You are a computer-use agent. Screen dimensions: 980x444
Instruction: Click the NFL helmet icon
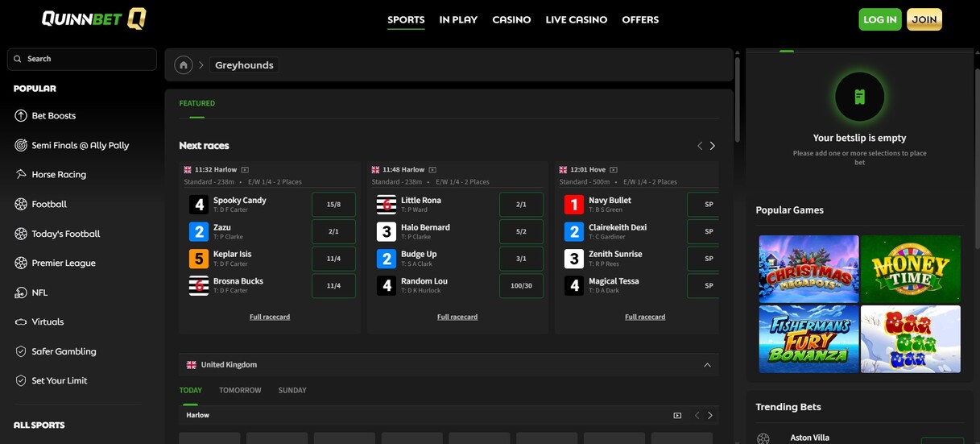click(21, 293)
